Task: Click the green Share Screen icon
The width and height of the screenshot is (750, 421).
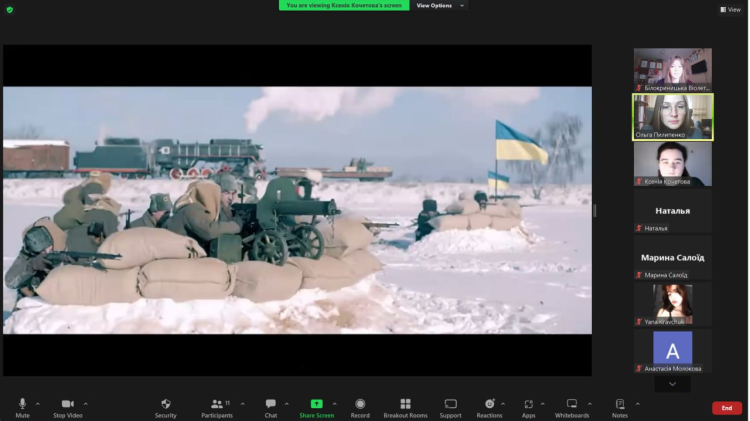Action: point(316,404)
